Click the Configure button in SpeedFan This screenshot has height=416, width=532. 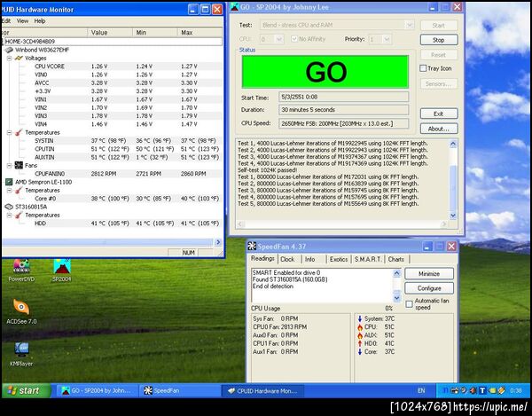[x=429, y=288]
